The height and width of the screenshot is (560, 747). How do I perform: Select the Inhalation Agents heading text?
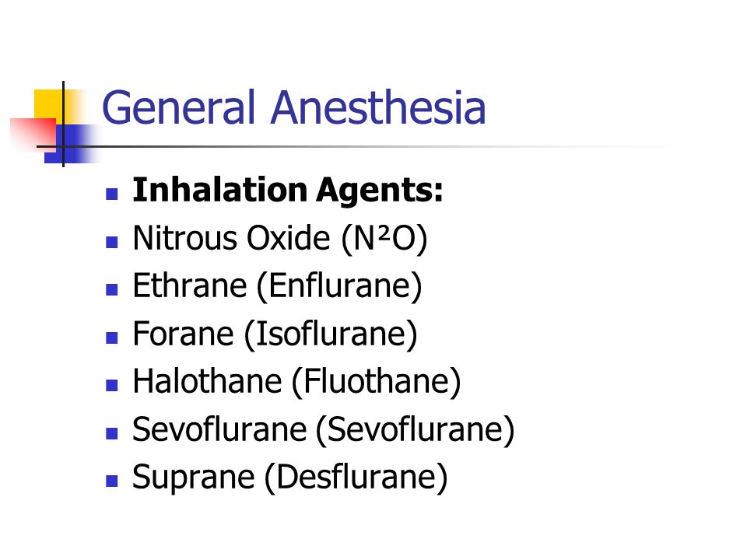coord(288,190)
